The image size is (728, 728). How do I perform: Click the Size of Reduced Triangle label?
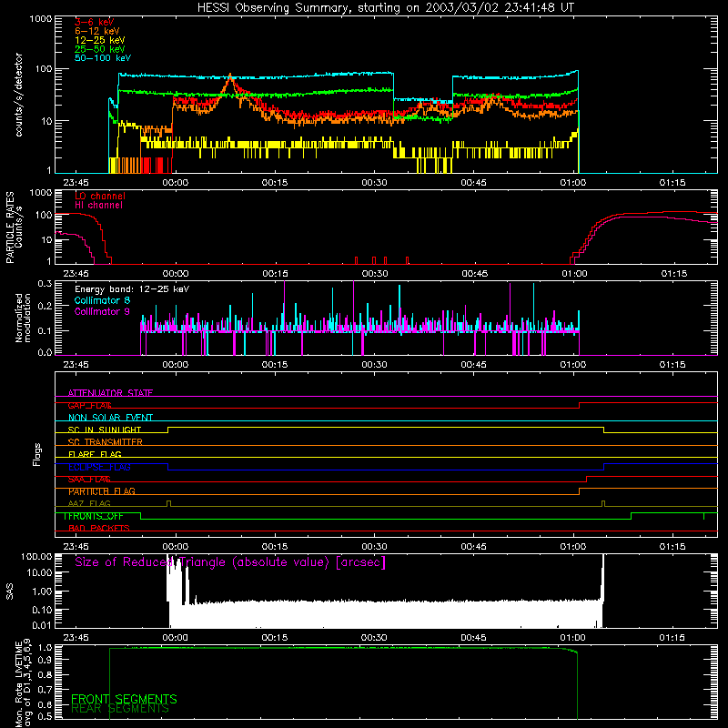230,562
